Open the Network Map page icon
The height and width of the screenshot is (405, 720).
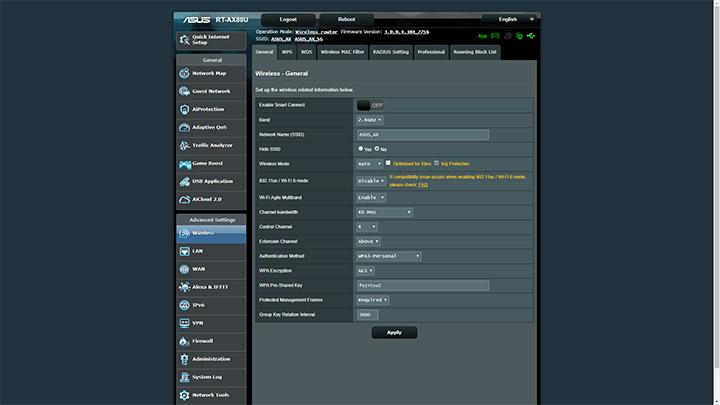coord(185,73)
